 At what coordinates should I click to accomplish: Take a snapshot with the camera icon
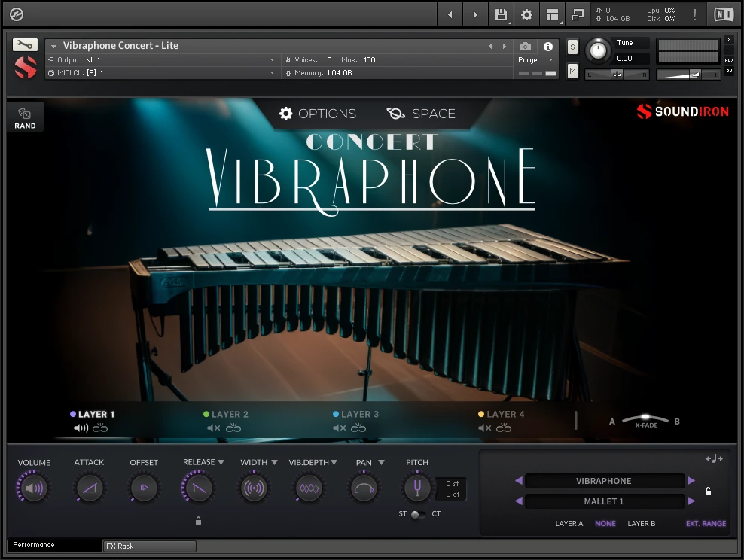click(x=524, y=46)
